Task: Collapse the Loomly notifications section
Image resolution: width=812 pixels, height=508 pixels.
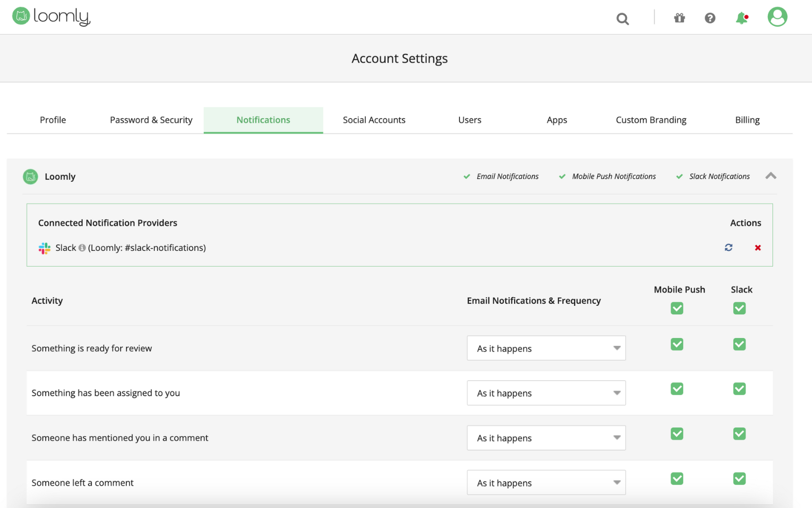Action: [771, 176]
